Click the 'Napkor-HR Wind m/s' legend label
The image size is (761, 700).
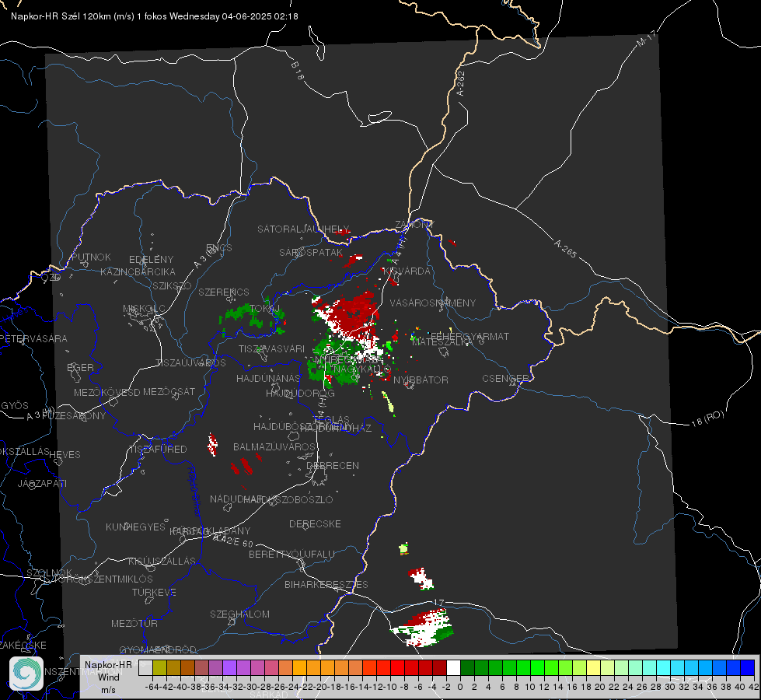(x=108, y=677)
